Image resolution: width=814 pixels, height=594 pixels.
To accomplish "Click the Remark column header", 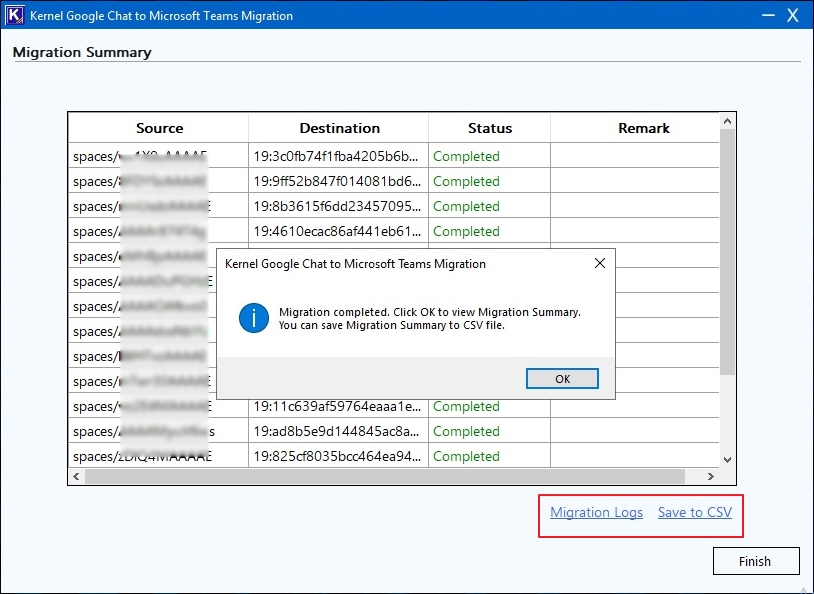I will pos(643,128).
